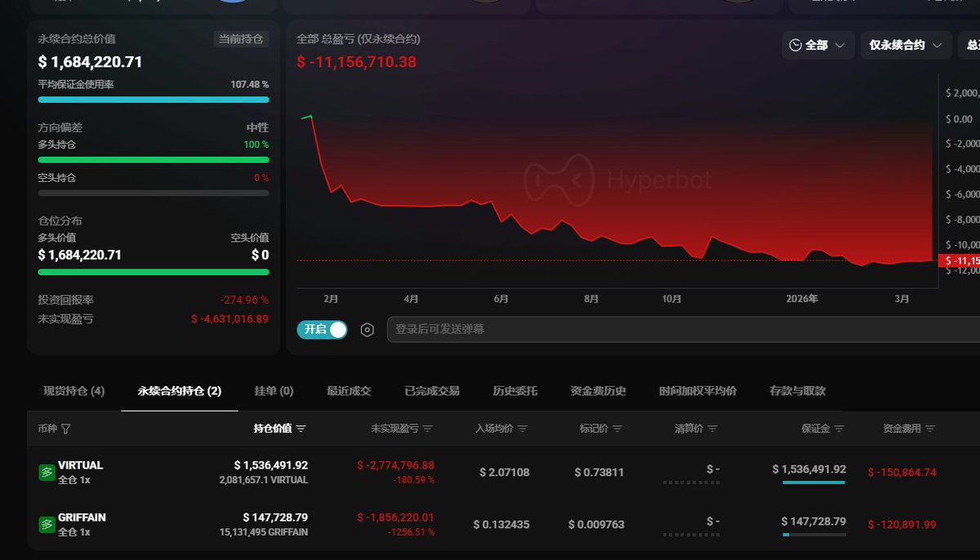Image resolution: width=980 pixels, height=560 pixels.
Task: Click the GRIFFAIN margin usage bar
Action: coord(814,535)
